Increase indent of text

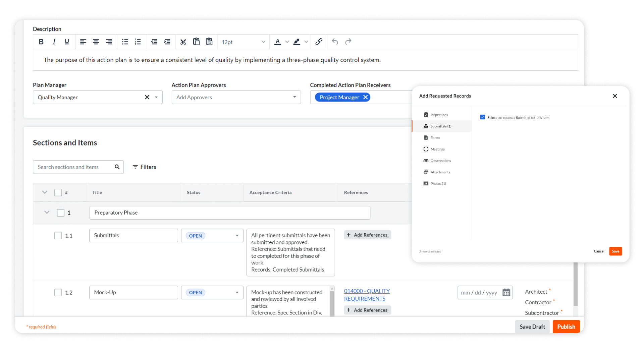167,42
